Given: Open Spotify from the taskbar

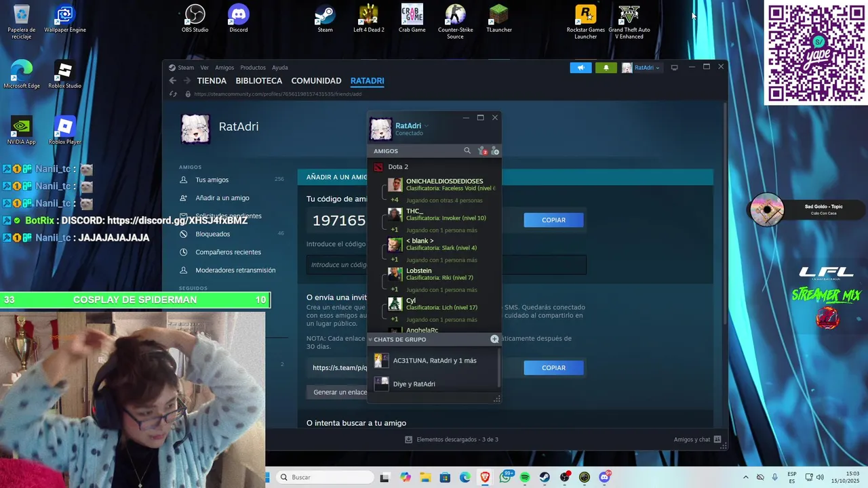Looking at the screenshot, I should (x=525, y=477).
